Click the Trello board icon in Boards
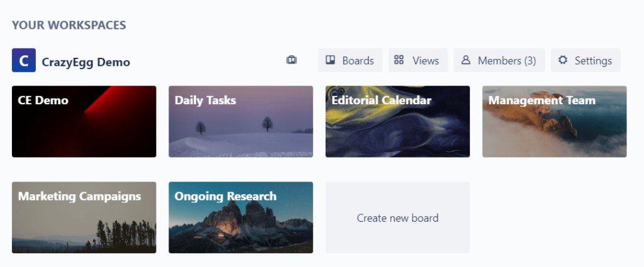This screenshot has height=267, width=644. pos(330,60)
